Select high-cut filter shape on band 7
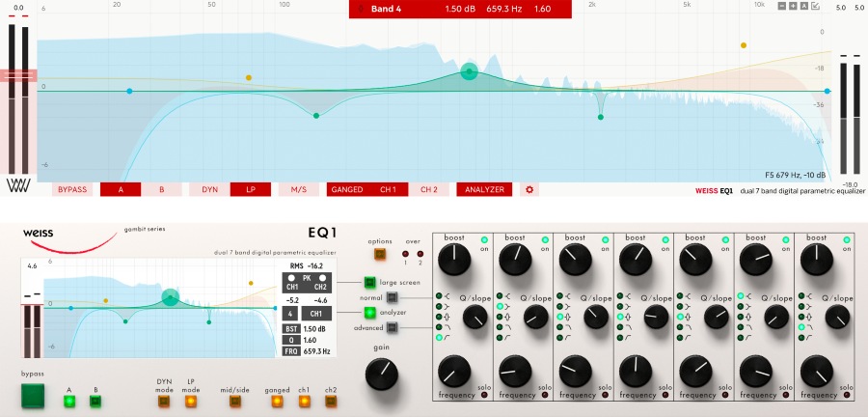The width and height of the screenshot is (868, 417). 800,326
